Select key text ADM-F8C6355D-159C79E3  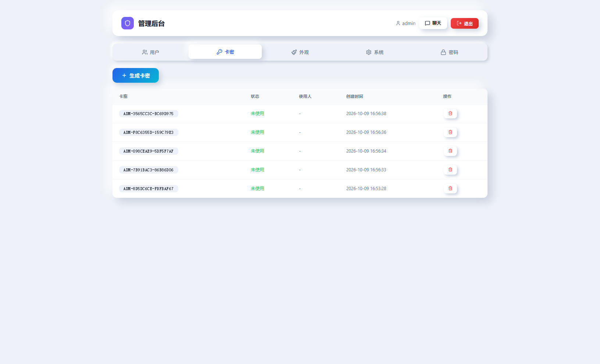[x=149, y=132]
